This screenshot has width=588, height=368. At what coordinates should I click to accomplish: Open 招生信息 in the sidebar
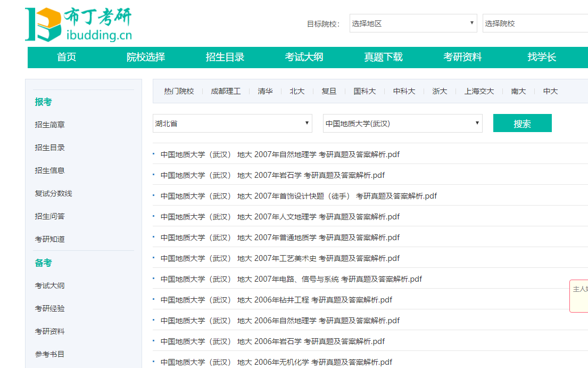[50, 170]
